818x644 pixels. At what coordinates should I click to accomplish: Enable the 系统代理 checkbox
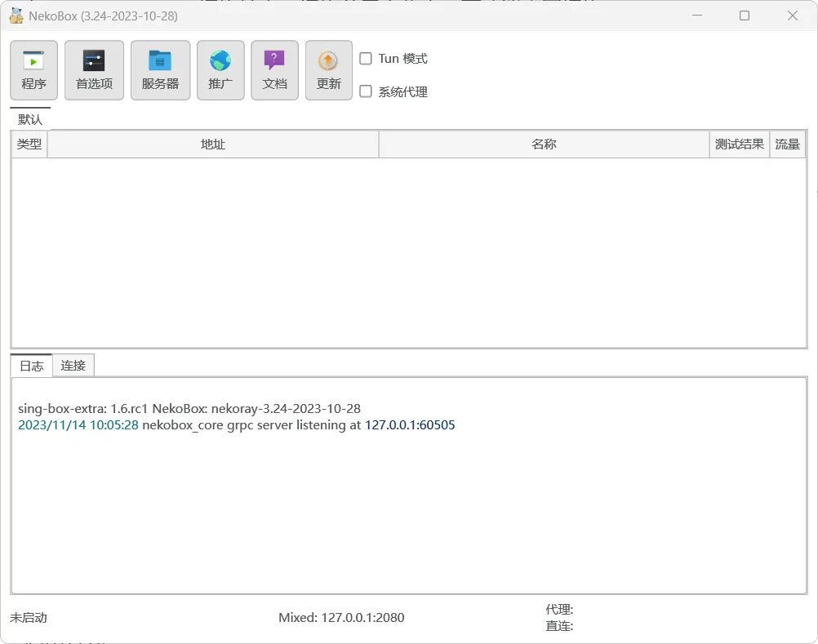(x=366, y=91)
